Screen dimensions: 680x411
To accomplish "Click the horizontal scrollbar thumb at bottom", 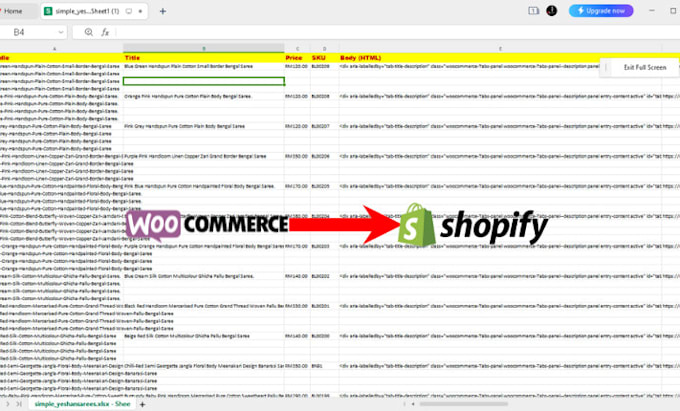I will coord(463,404).
